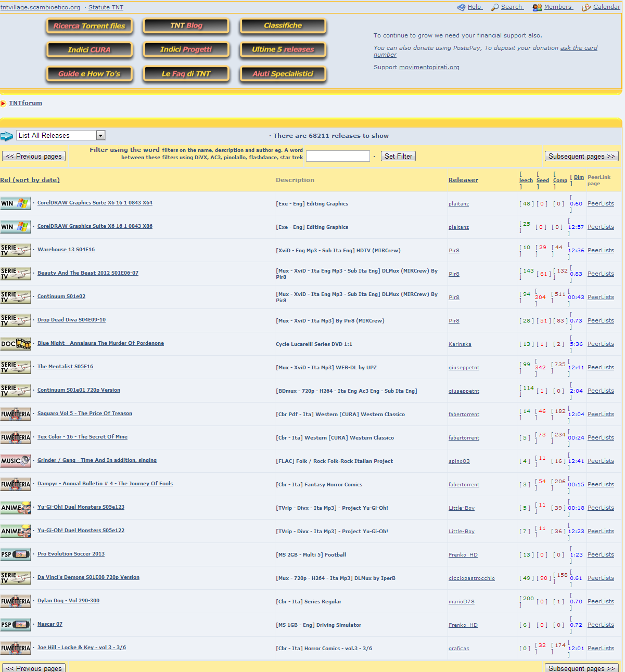Open Le Faq di TNT button
The height and width of the screenshot is (672, 625).
tap(186, 74)
